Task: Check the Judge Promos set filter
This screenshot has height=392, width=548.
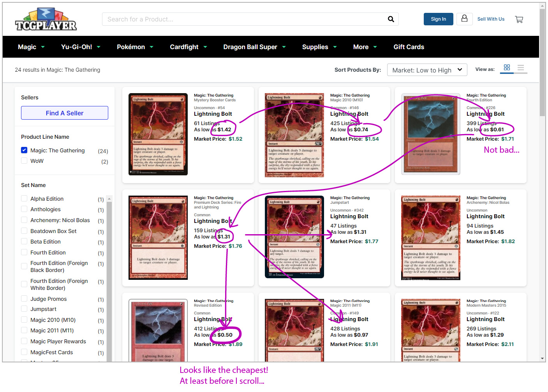Action: pyautogui.click(x=24, y=298)
